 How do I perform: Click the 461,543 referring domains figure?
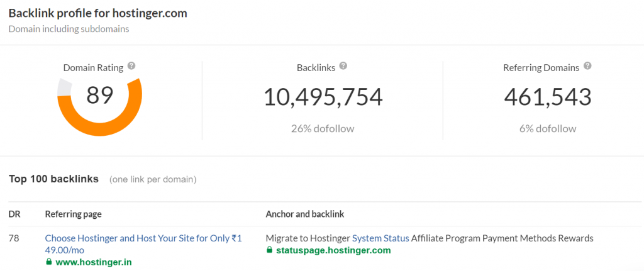[x=547, y=97]
